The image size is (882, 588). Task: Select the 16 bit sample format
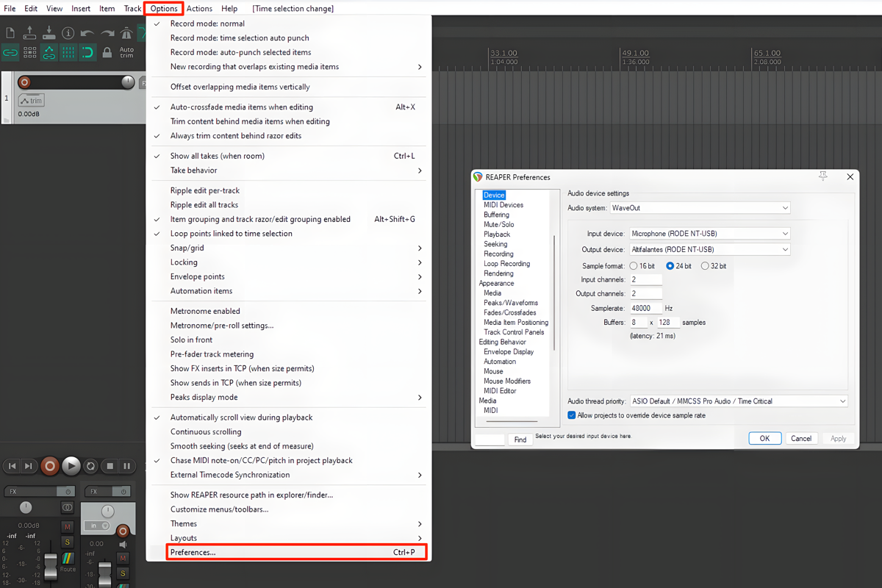pyautogui.click(x=634, y=266)
